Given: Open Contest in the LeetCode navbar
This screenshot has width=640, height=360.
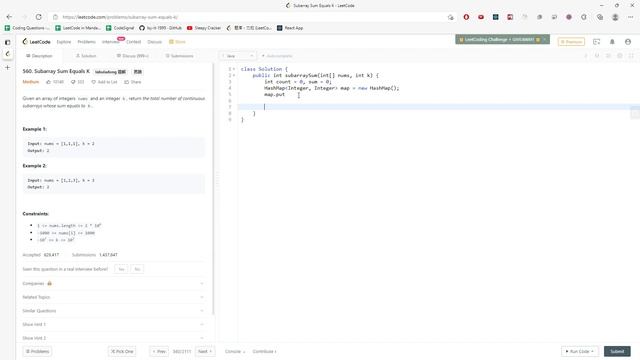Looking at the screenshot, I should [x=133, y=42].
